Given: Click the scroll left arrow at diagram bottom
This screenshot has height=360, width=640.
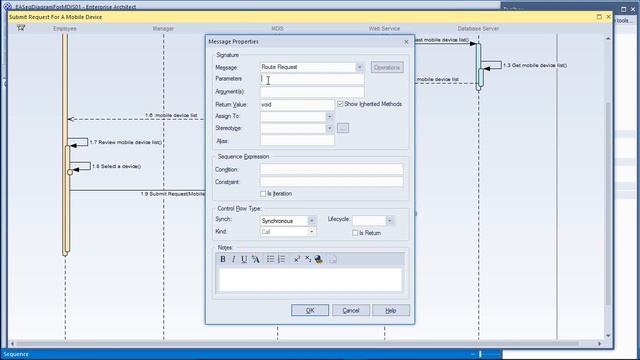Looking at the screenshot, I should (12, 344).
